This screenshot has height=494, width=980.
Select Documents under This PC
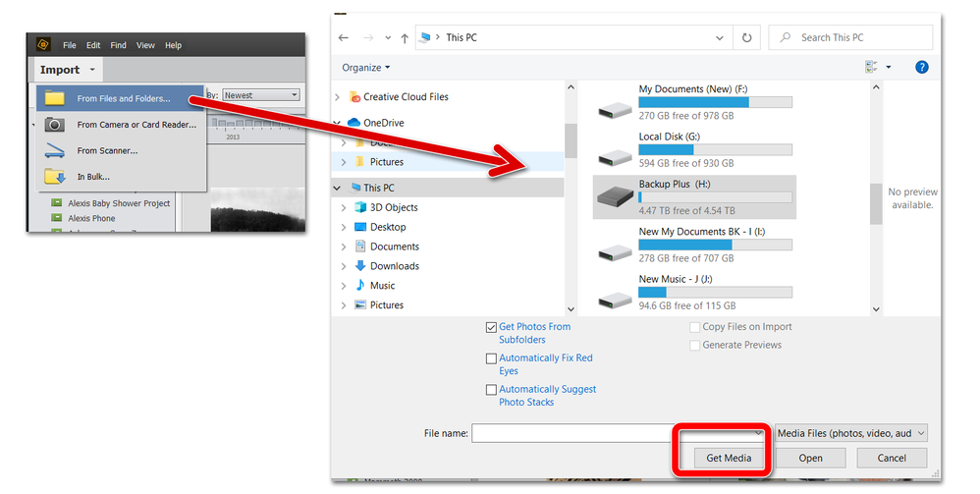tap(395, 247)
